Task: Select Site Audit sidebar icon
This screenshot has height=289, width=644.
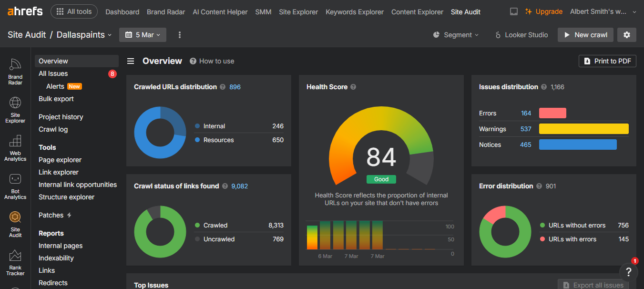Action: 15,224
